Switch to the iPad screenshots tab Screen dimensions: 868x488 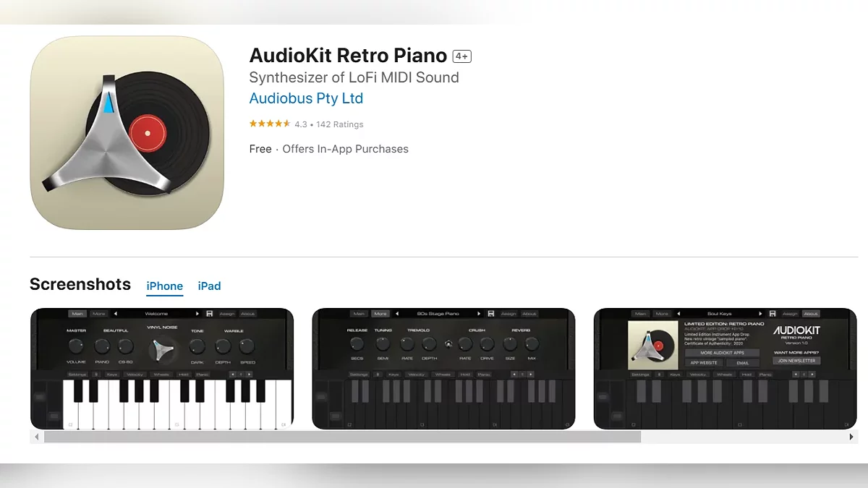(209, 286)
